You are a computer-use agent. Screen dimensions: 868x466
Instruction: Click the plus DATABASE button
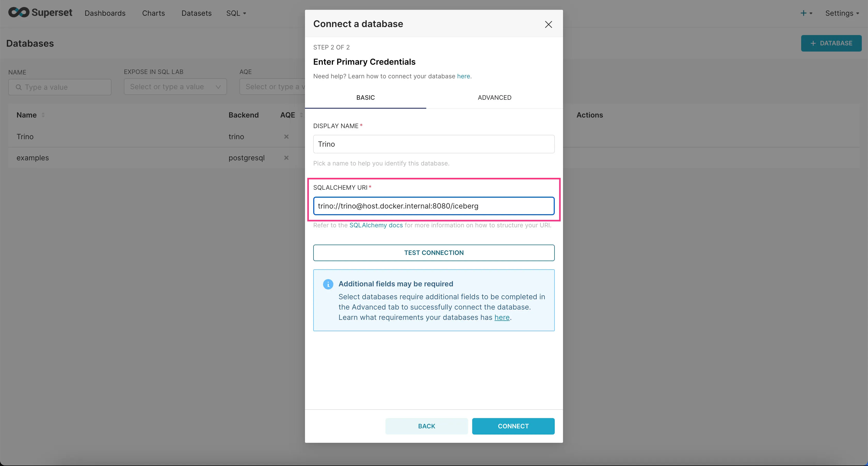tap(831, 43)
